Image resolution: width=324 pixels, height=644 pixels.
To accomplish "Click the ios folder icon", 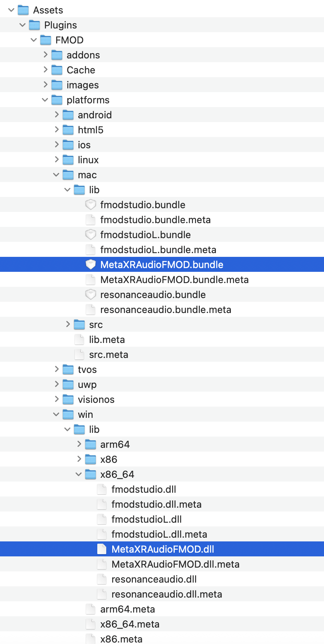I will 68,145.
